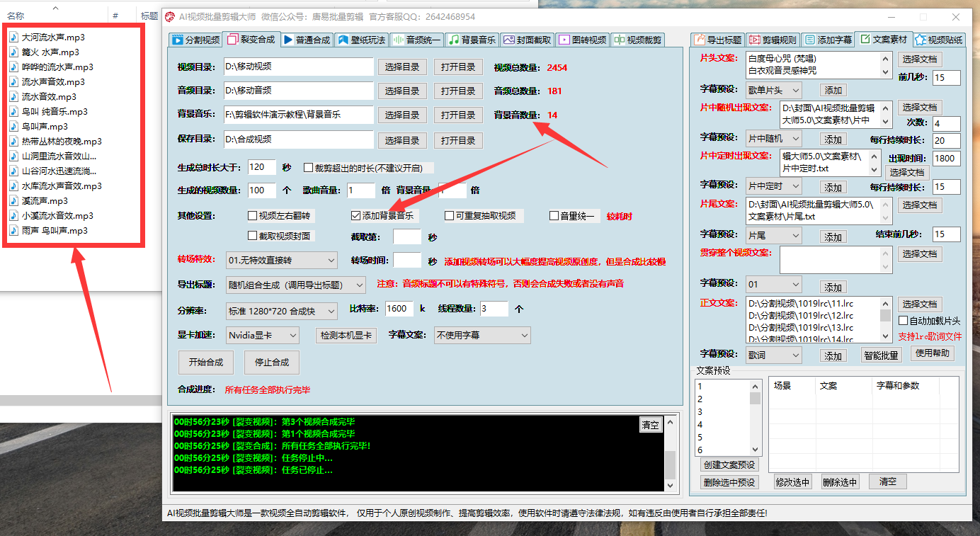Click 打开目录 for 背景音乐
This screenshot has height=536, width=980.
click(x=458, y=115)
